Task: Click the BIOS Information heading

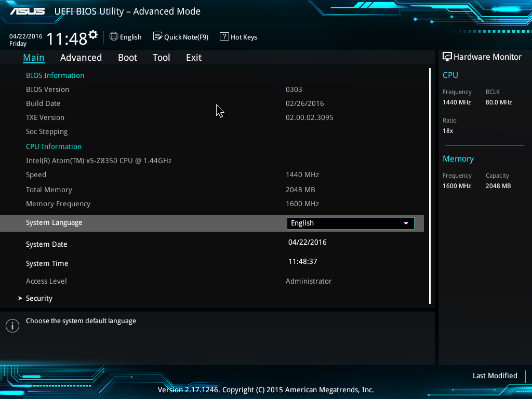Action: coord(55,75)
